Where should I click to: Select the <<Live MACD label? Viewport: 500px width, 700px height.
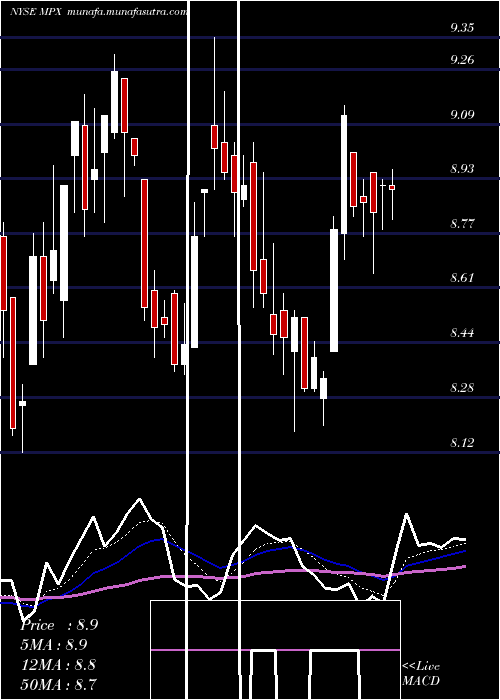click(x=421, y=674)
